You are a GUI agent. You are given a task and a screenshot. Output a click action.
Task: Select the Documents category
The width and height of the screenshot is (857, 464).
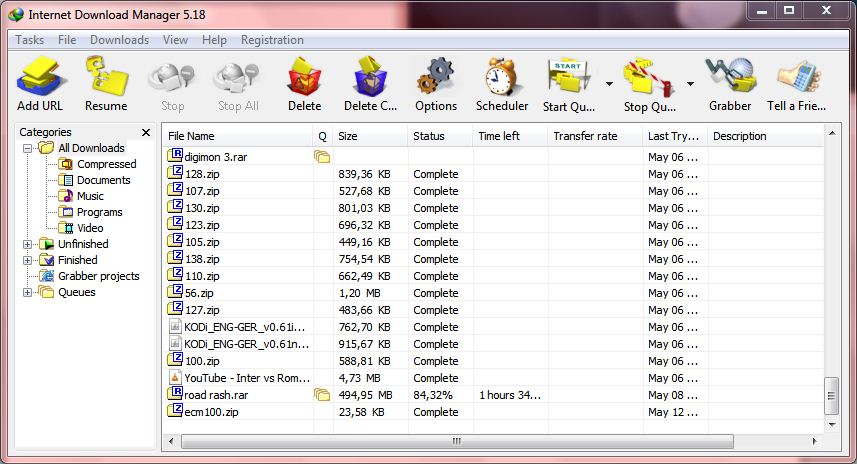[x=103, y=180]
